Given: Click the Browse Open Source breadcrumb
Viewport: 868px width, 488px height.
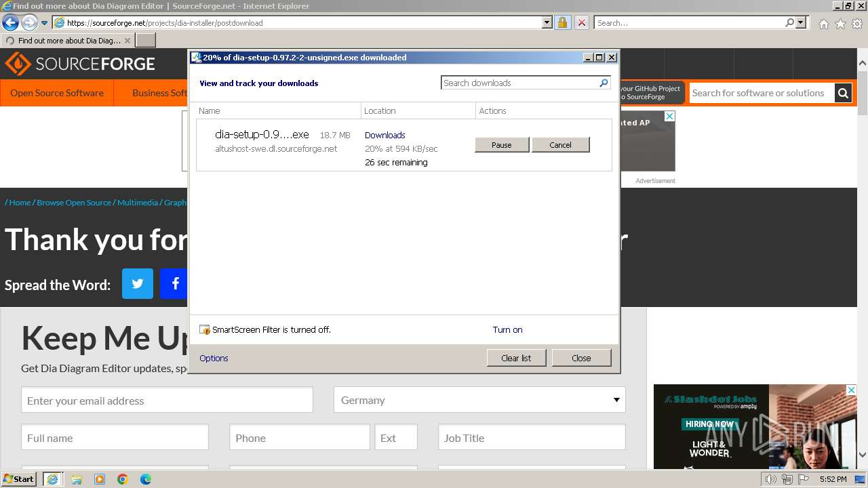Looking at the screenshot, I should 74,202.
